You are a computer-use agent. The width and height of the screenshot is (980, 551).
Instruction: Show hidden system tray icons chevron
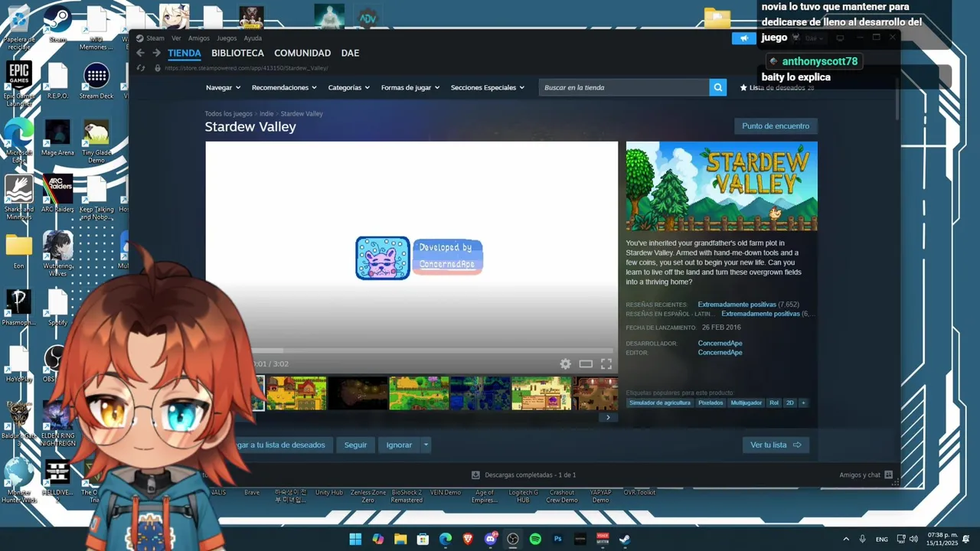coord(846,539)
